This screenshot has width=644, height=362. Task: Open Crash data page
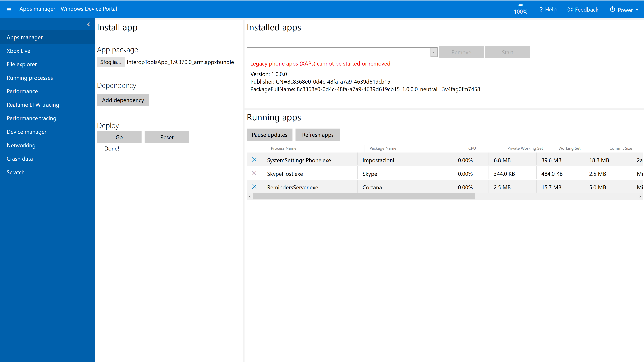[x=47, y=159]
